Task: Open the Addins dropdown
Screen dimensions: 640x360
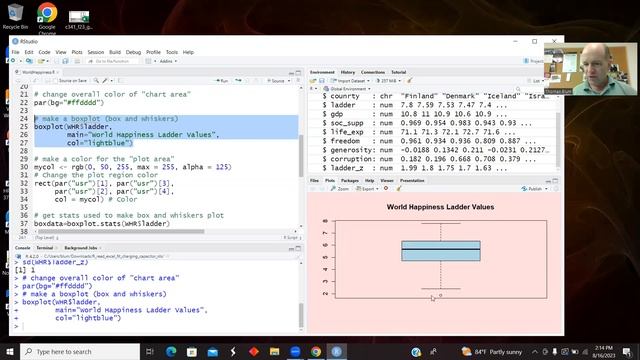Action: tap(168, 61)
